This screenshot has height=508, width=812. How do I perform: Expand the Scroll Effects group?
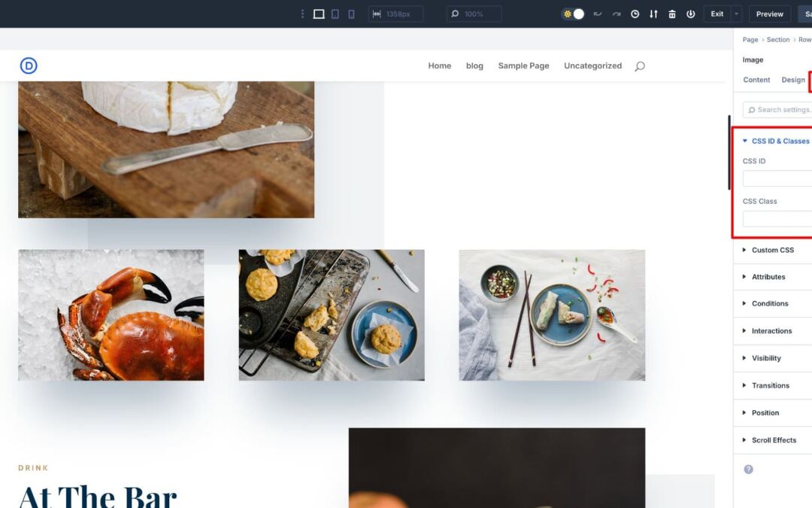coord(773,440)
